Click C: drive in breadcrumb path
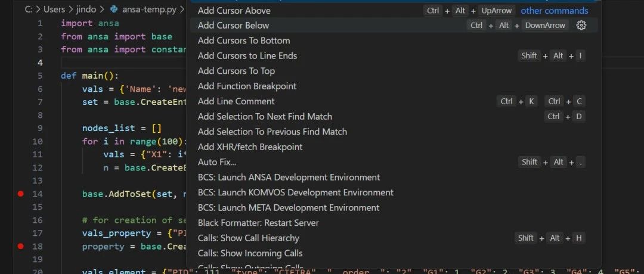The height and width of the screenshot is (274, 644). point(29,10)
